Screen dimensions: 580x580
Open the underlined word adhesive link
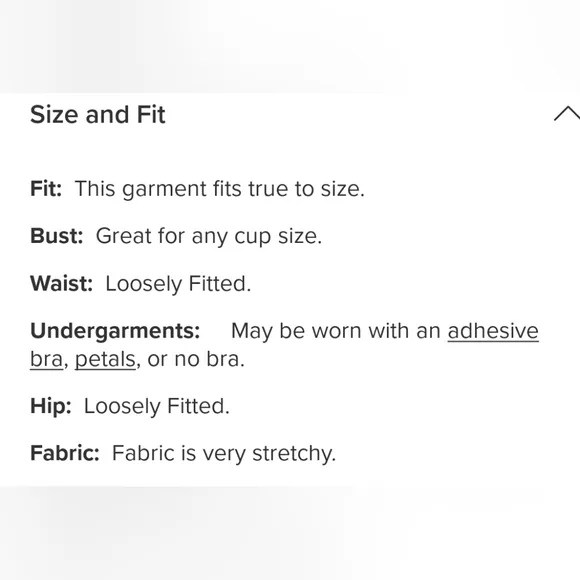493,331
